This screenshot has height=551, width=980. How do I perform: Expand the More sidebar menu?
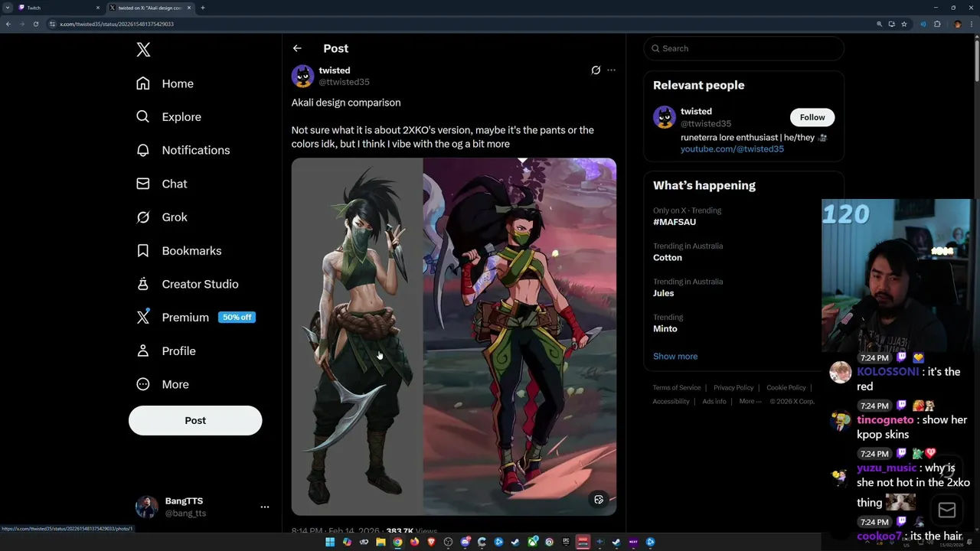tap(162, 384)
